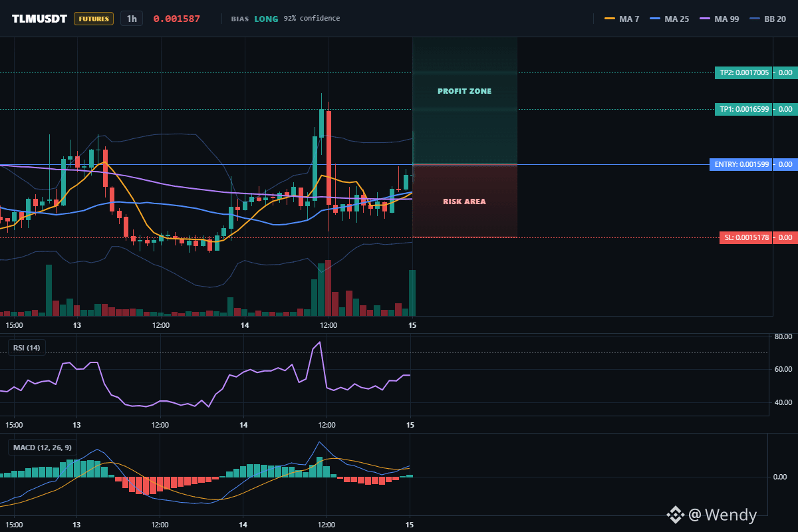Click the RSI (14) indicator label
This screenshot has width=798, height=532.
point(27,347)
